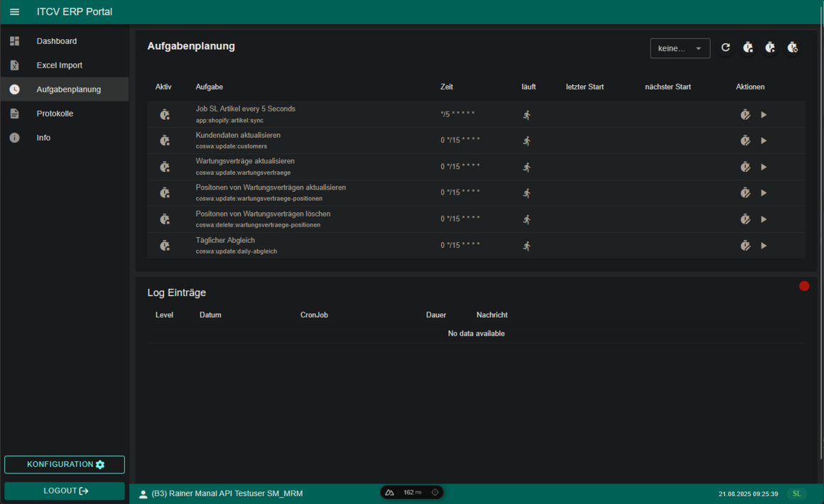
Task: Click the SL badge in status bar
Action: pyautogui.click(x=796, y=493)
